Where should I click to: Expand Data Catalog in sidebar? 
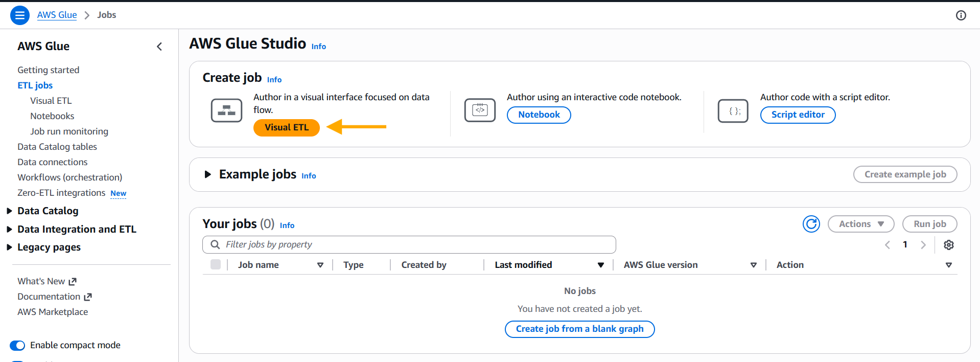coord(9,211)
